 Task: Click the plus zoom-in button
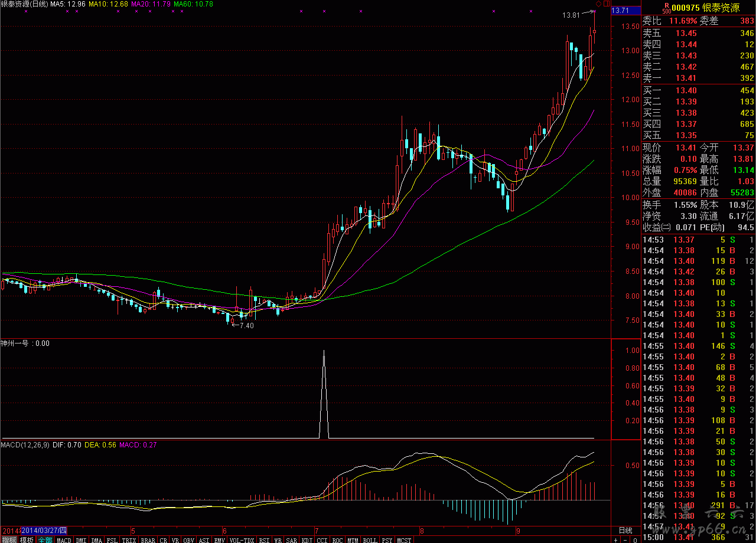pyautogui.click(x=616, y=539)
